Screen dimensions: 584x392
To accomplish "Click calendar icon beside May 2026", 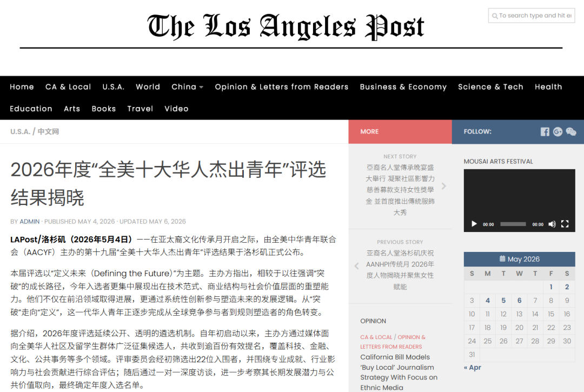I will (x=502, y=259).
